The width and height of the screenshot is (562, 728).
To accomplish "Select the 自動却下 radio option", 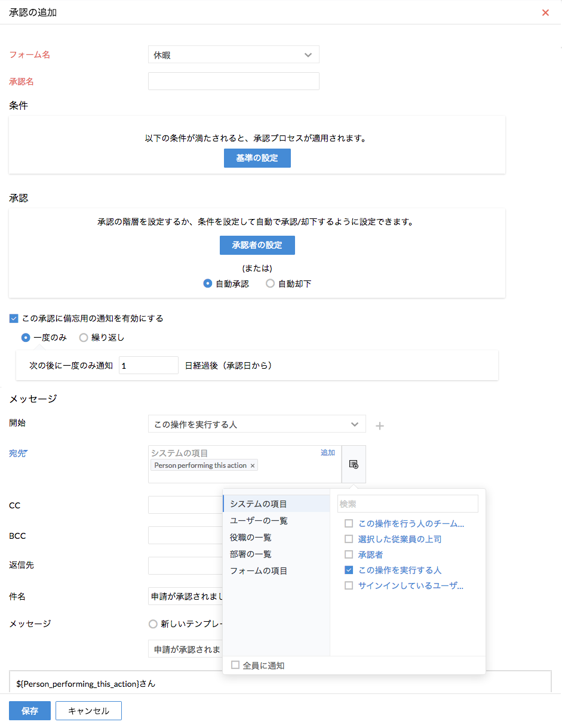I will point(270,284).
